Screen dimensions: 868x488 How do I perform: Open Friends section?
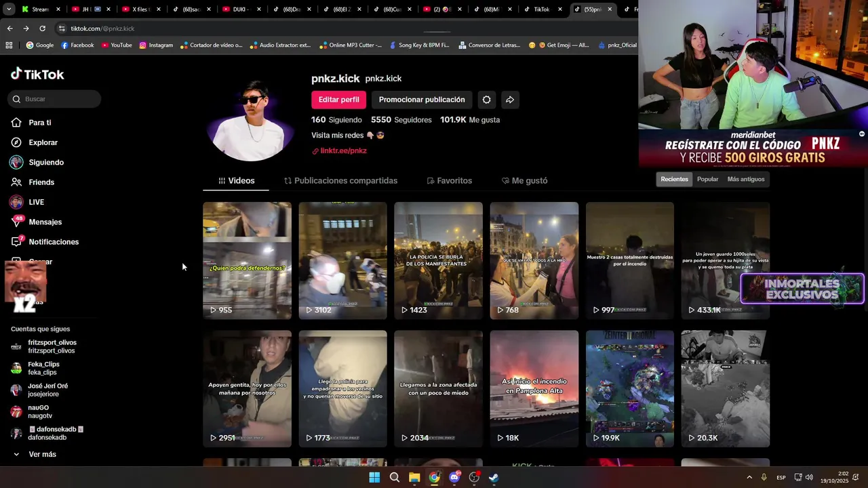coord(33,182)
